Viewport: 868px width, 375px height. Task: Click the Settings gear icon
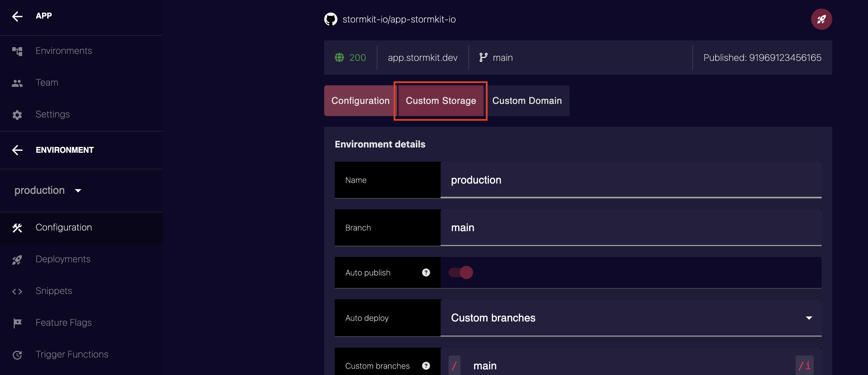point(17,115)
